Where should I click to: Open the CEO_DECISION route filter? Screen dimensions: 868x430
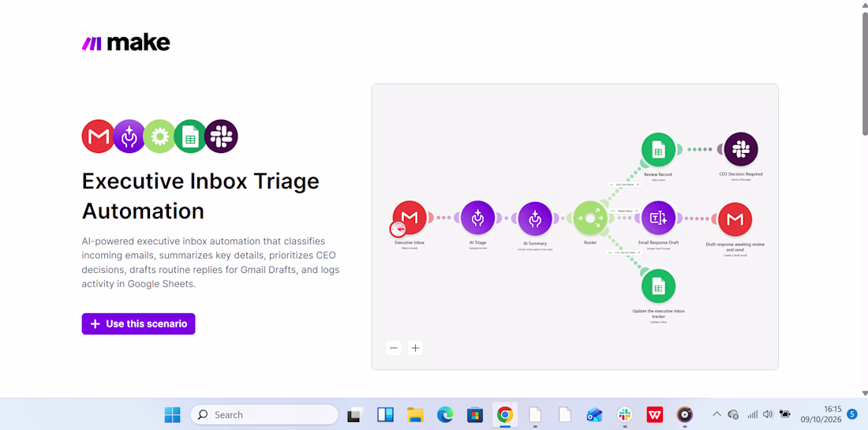click(624, 185)
